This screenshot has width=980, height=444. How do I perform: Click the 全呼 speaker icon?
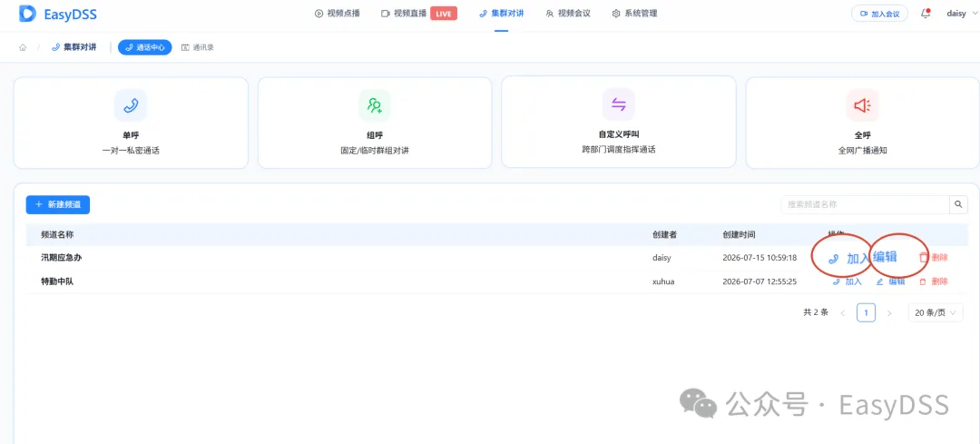863,105
